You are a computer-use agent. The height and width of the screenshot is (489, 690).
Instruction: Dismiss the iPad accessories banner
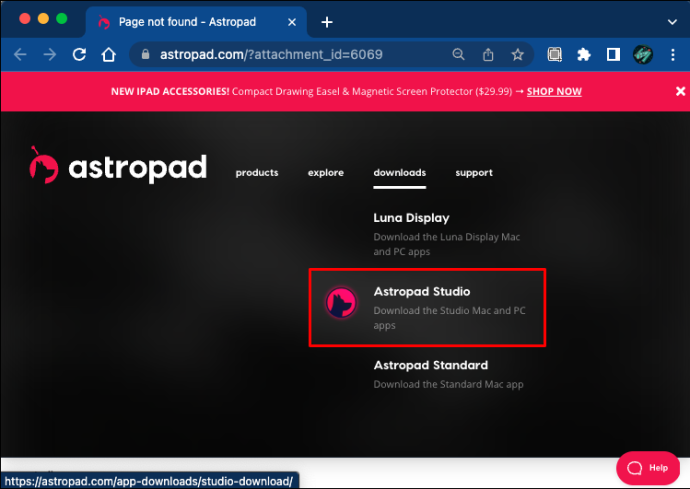(680, 91)
